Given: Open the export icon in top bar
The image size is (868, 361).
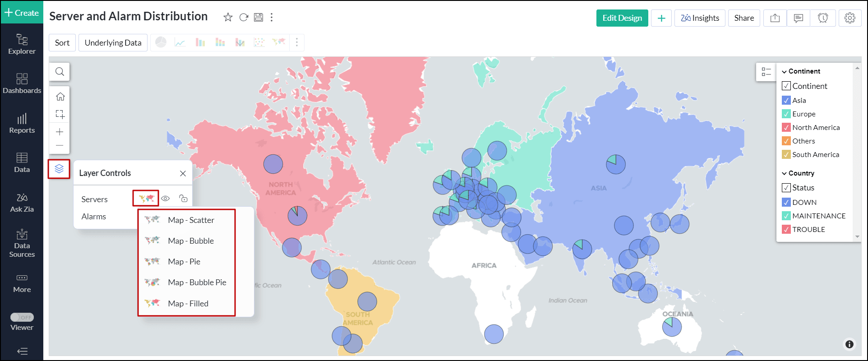Looking at the screenshot, I should pos(775,18).
